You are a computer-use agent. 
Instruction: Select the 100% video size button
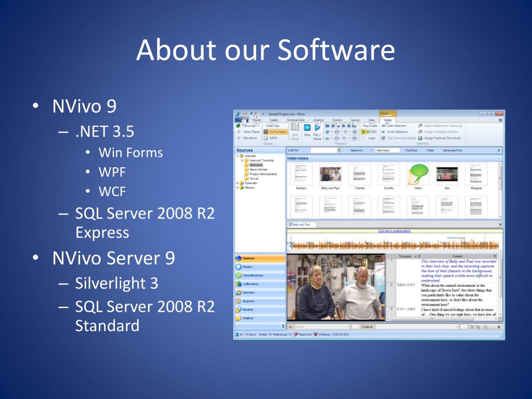271,138
